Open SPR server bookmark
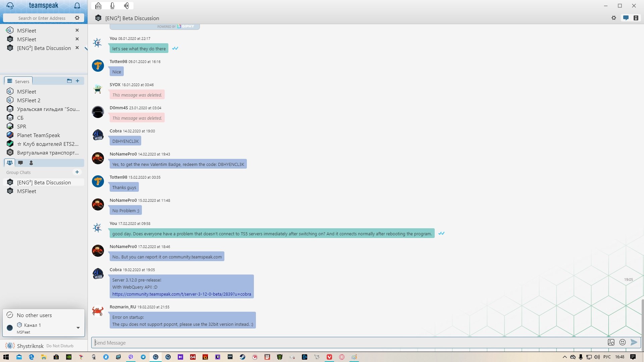 point(44,126)
